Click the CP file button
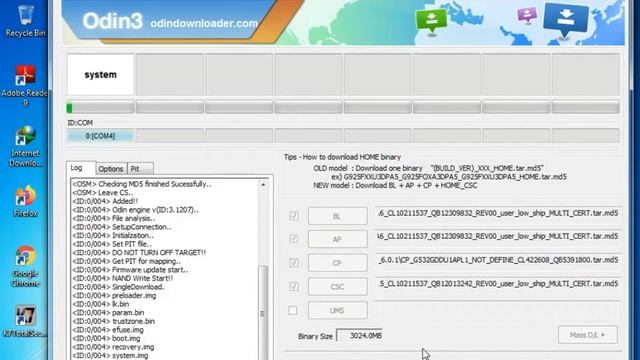The width and height of the screenshot is (640, 360). tap(338, 263)
